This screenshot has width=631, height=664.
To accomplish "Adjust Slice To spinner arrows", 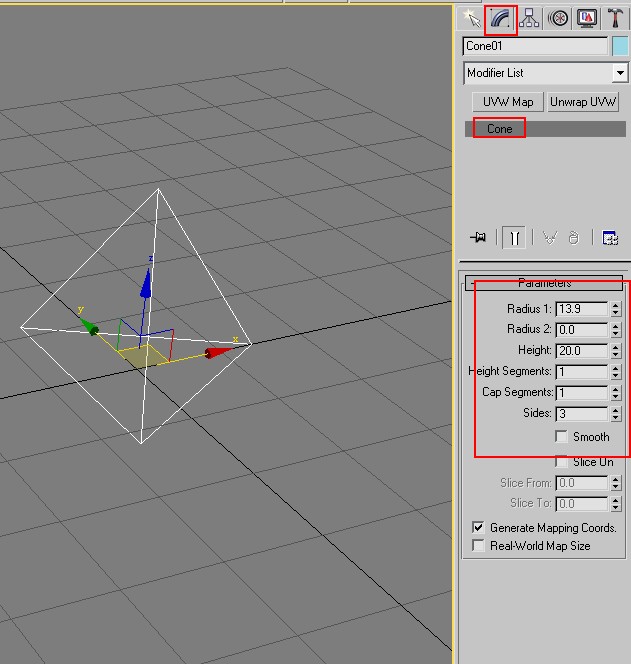I will click(x=616, y=504).
